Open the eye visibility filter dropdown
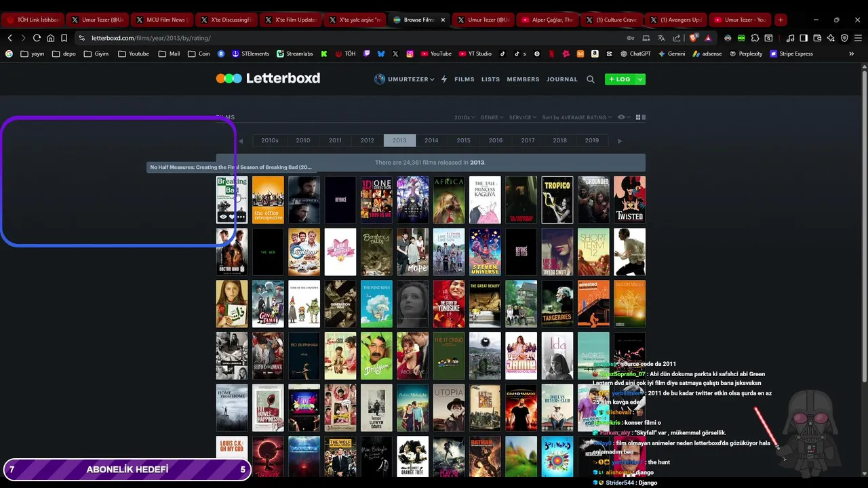This screenshot has width=868, height=488. [x=623, y=117]
